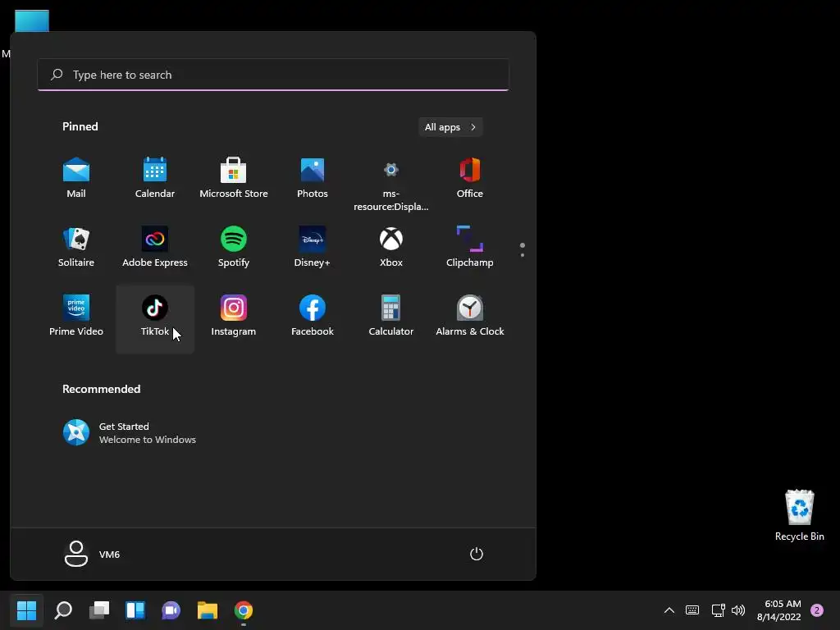
Task: Click the Windows Start button on taskbar
Action: click(27, 610)
